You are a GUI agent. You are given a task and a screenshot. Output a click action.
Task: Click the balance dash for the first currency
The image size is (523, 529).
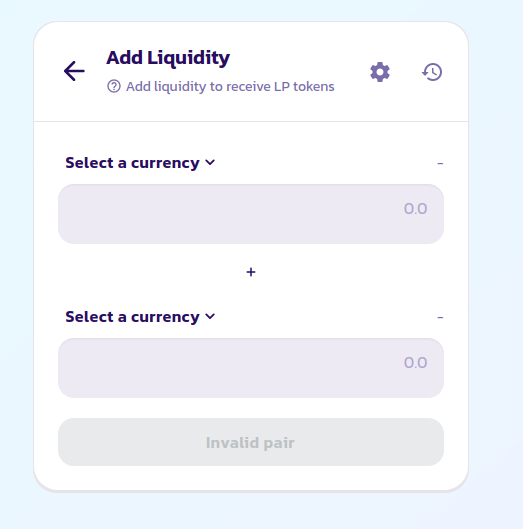[x=440, y=164]
